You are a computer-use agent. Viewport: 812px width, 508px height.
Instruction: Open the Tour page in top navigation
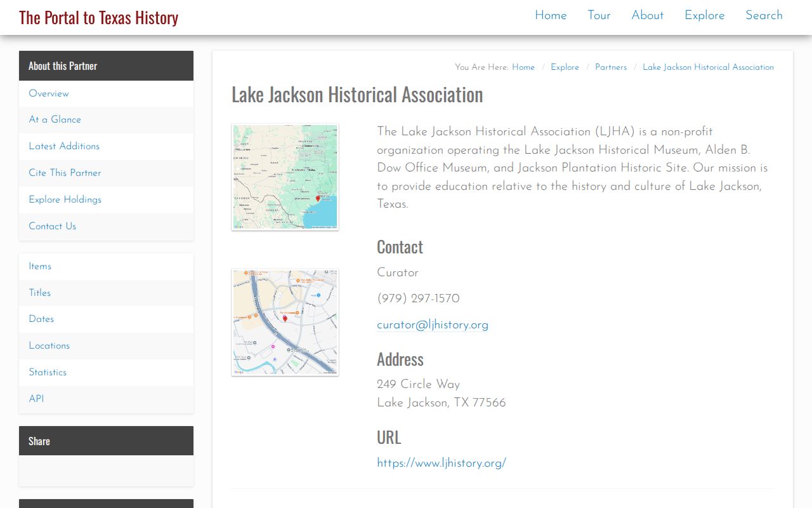(599, 15)
